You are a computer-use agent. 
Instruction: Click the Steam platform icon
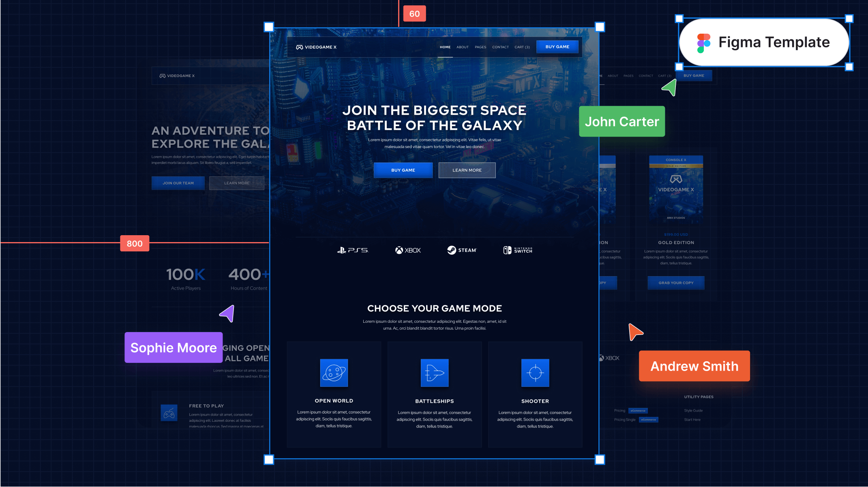pos(462,250)
